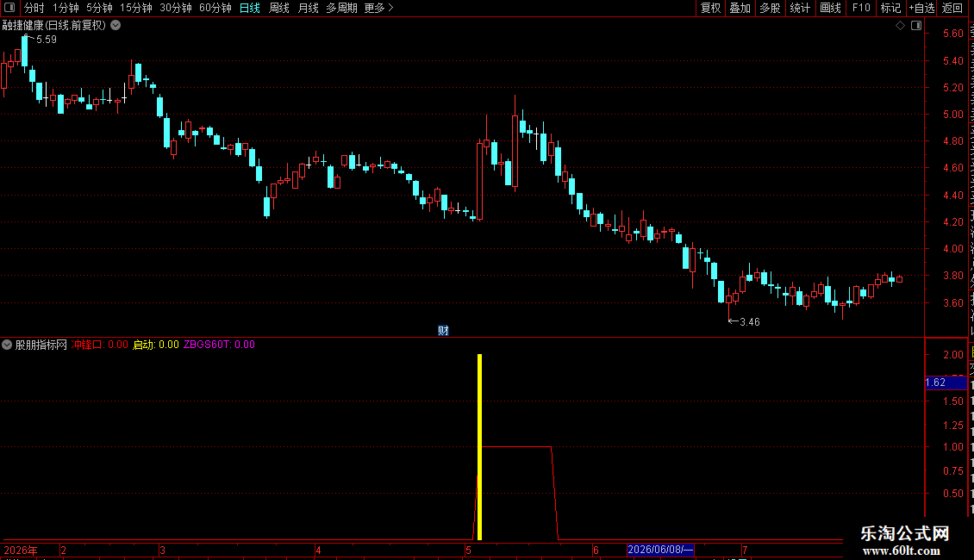Image resolution: width=974 pixels, height=560 pixels.
Task: Click the panel layout icon at top-left
Action: tap(9, 8)
